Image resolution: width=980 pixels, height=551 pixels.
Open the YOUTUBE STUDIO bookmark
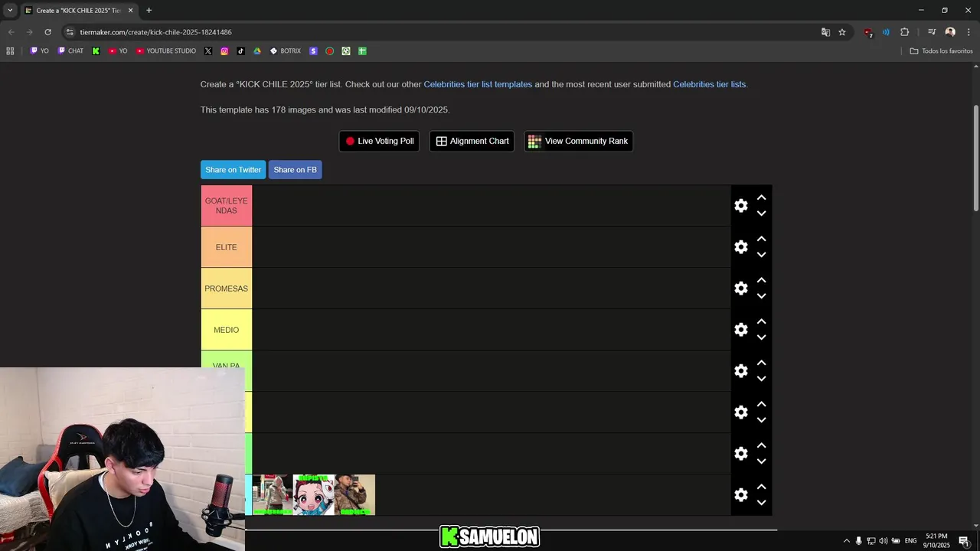pyautogui.click(x=166, y=51)
